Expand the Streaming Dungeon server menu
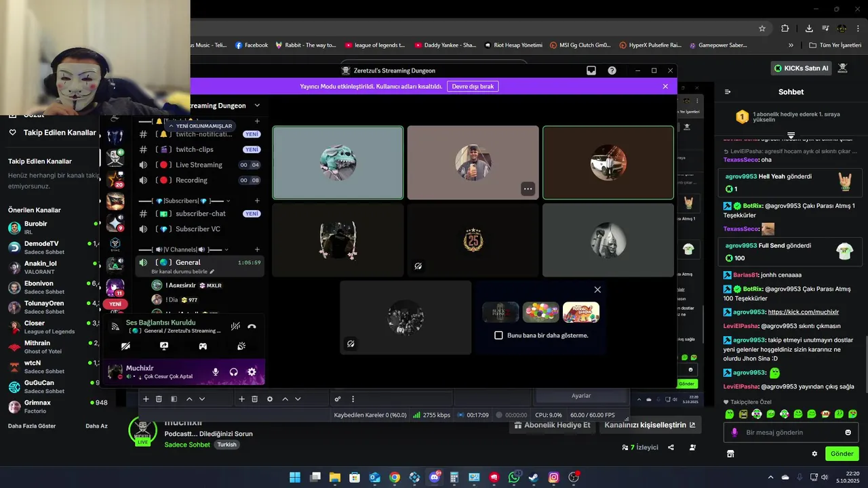Viewport: 868px width, 488px height. pos(257,105)
